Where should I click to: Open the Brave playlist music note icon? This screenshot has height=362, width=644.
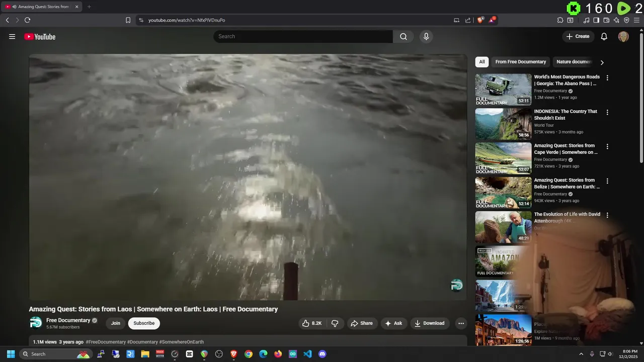click(x=586, y=20)
